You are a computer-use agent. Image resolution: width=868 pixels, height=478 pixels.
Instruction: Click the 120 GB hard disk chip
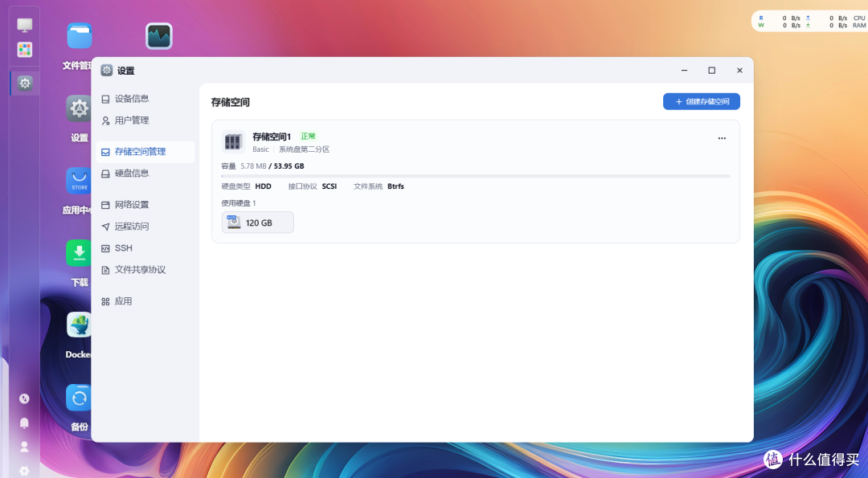point(257,223)
